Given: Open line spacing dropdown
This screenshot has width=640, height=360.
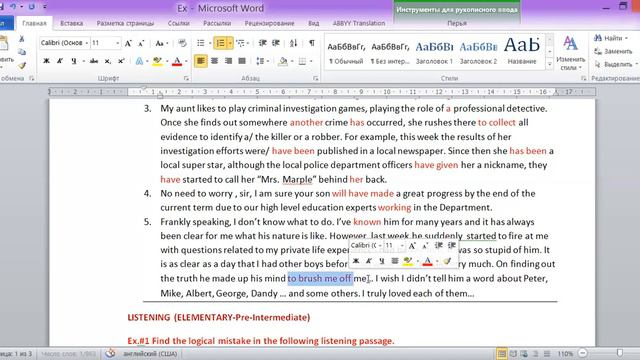Looking at the screenshot, I should tap(262, 61).
